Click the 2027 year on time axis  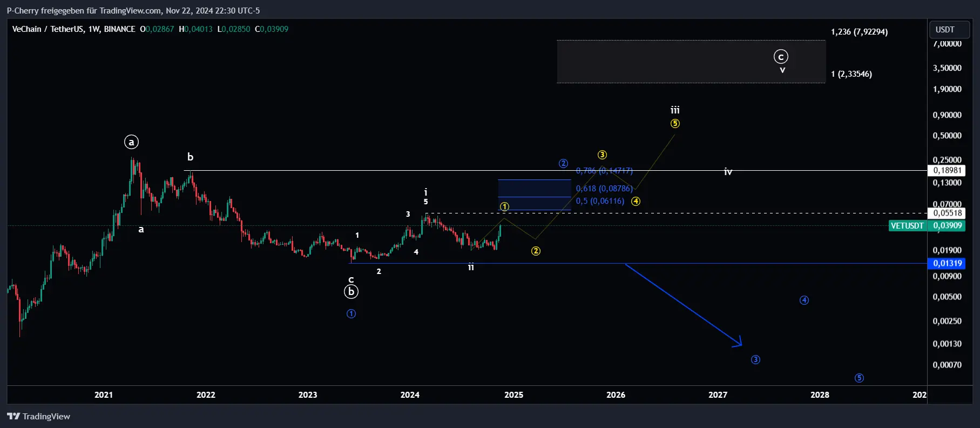pos(718,394)
